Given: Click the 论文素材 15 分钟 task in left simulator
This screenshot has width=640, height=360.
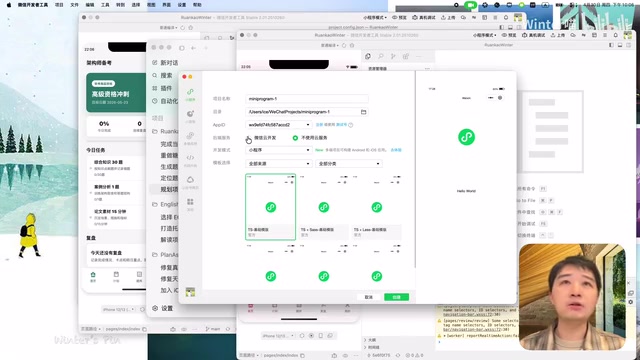Looking at the screenshot, I should coord(116,217).
